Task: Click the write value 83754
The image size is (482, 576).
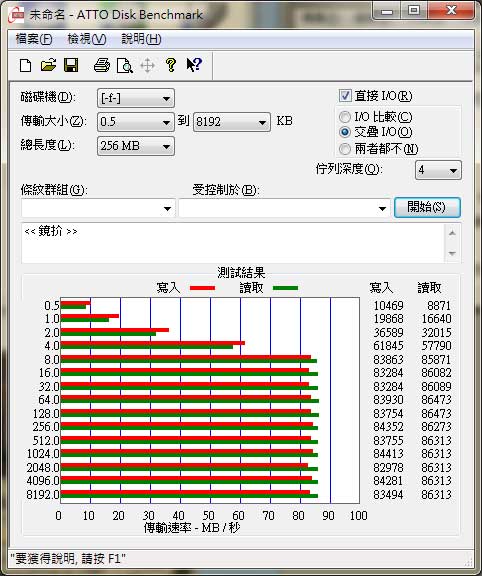Action: point(388,414)
